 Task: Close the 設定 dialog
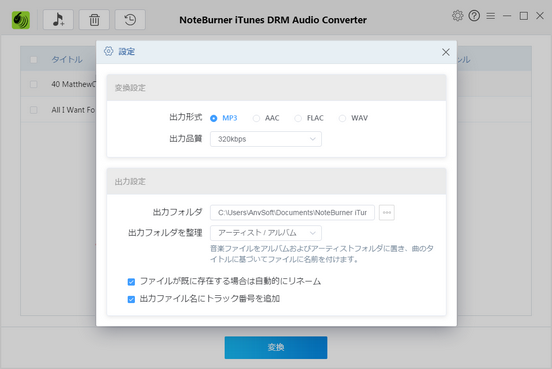click(446, 52)
